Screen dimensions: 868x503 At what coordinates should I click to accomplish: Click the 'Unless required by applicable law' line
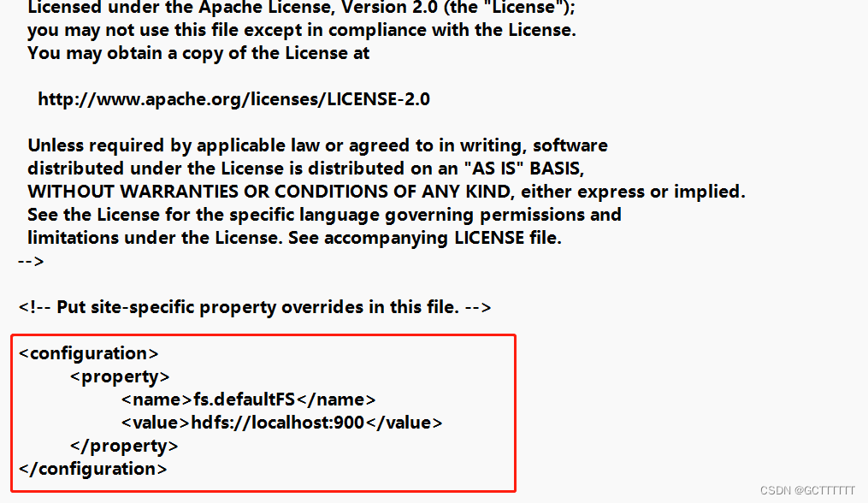(318, 145)
